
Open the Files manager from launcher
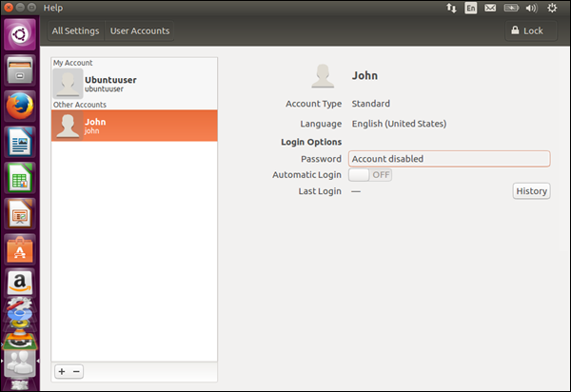(x=19, y=70)
